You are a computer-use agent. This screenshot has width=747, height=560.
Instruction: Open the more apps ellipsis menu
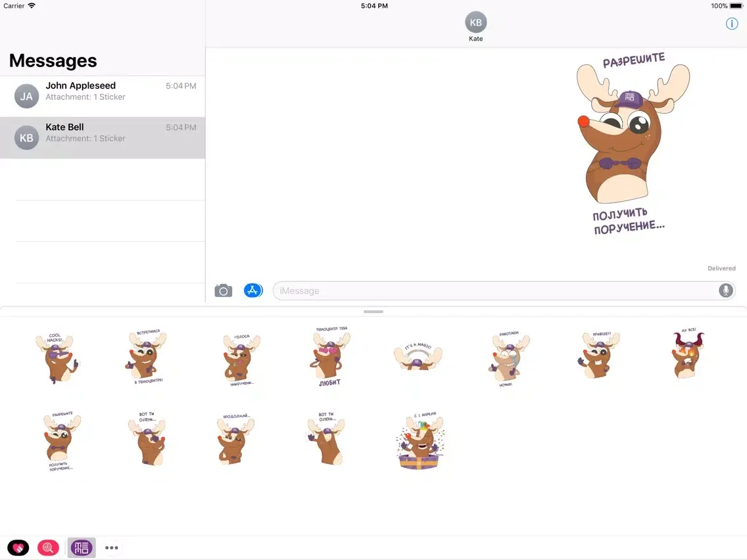coord(112,548)
